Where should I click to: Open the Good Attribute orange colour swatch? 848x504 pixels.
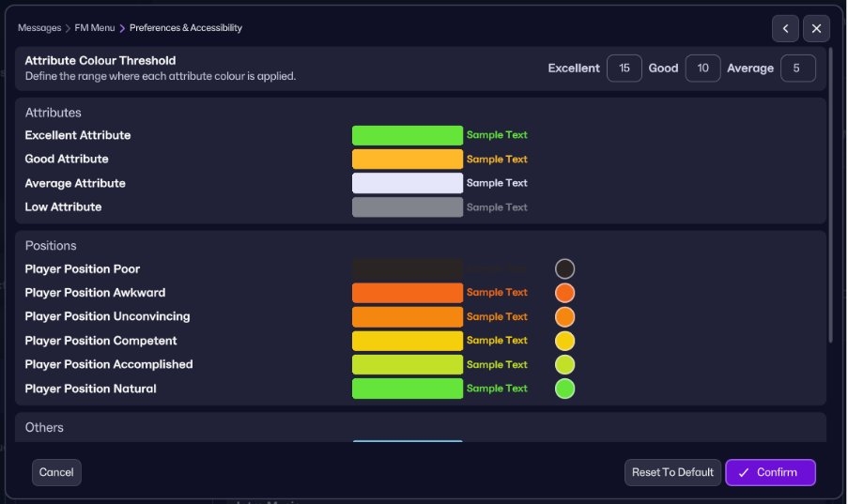point(407,160)
